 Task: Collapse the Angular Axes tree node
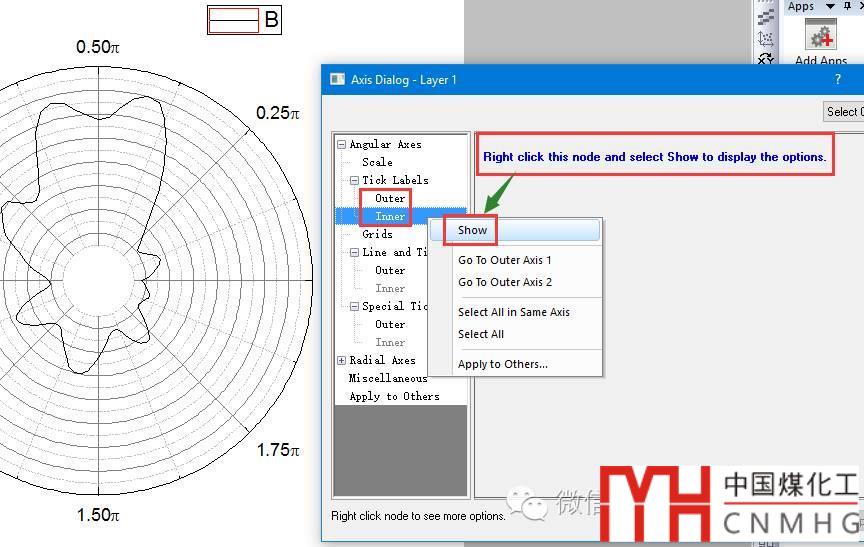(x=342, y=144)
